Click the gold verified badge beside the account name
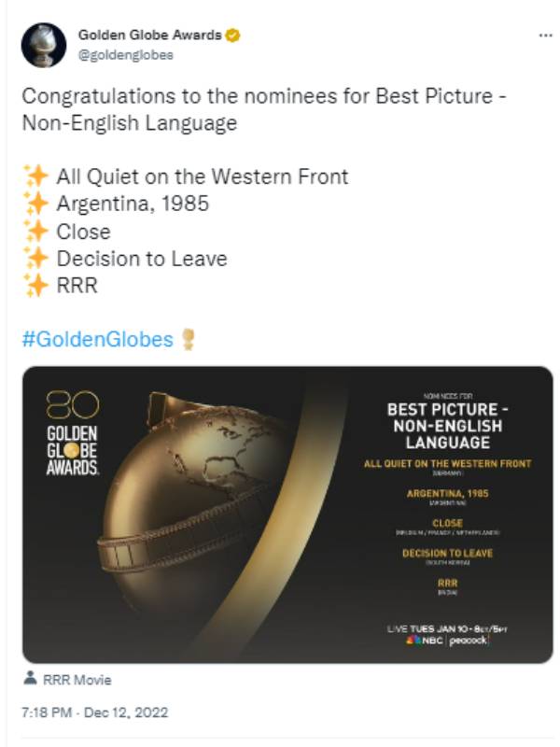560x747 pixels. click(232, 35)
